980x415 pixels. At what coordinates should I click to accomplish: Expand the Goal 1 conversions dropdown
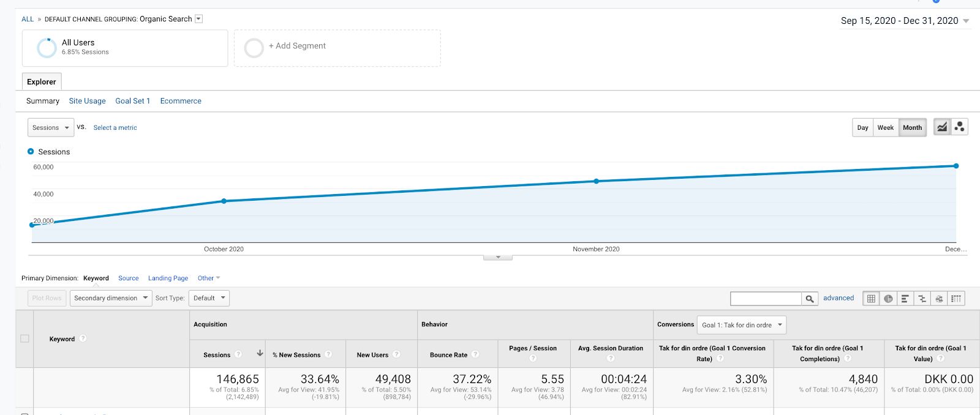coord(742,325)
